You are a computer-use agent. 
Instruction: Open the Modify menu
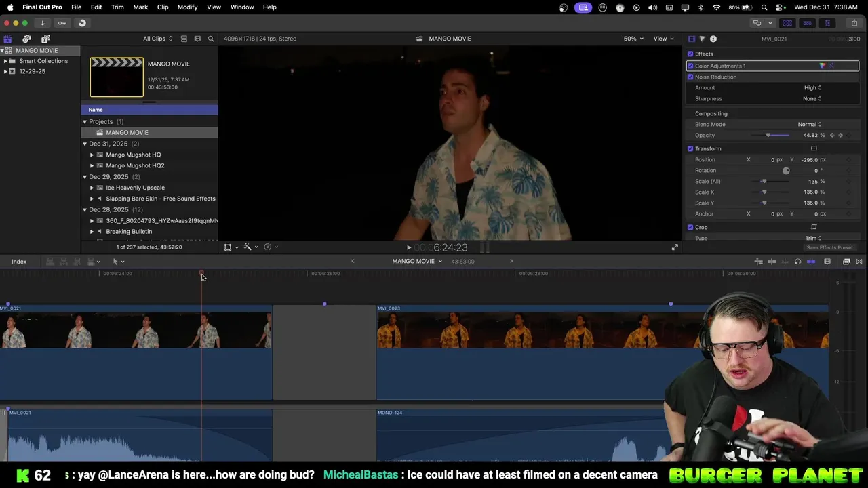tap(187, 7)
